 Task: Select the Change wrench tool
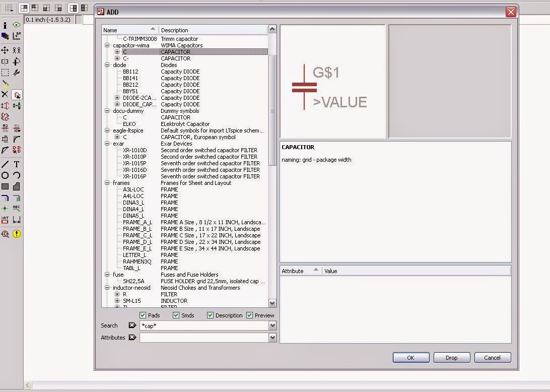[17, 73]
